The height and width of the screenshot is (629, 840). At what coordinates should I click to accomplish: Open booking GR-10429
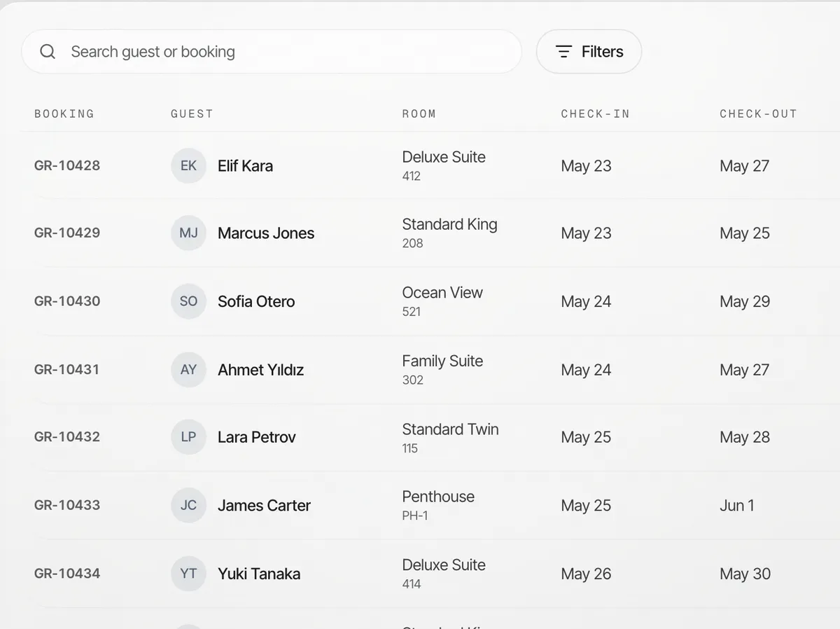[x=67, y=233]
